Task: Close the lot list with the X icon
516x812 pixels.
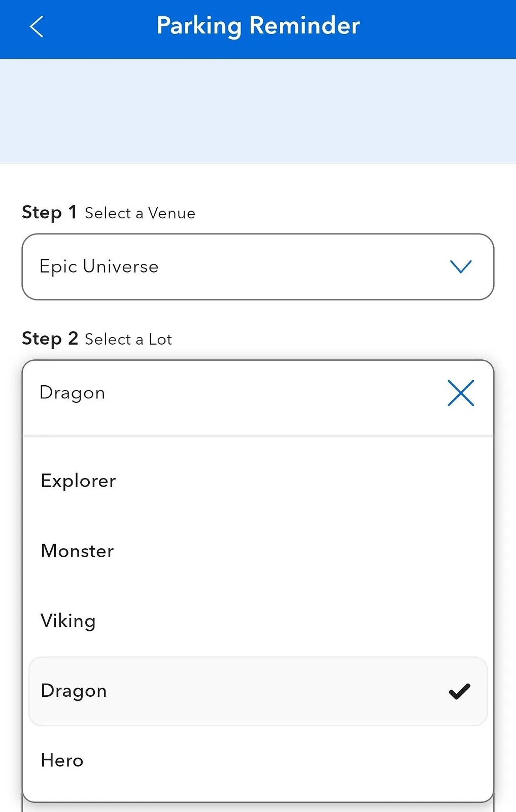Action: point(461,393)
